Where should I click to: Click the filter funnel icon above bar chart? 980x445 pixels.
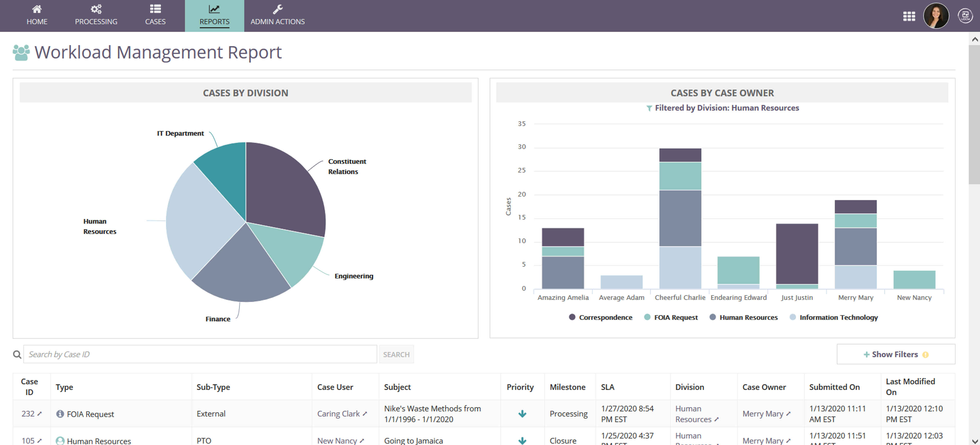[649, 109]
